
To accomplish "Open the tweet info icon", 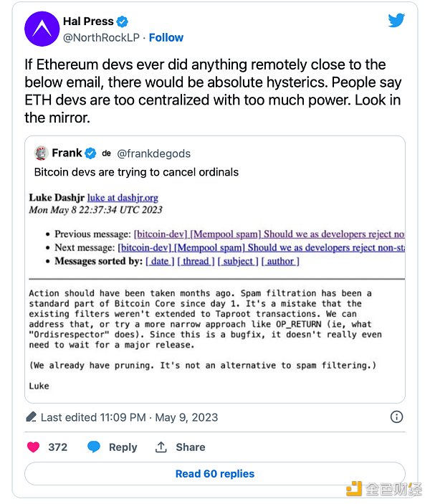I will click(x=396, y=417).
